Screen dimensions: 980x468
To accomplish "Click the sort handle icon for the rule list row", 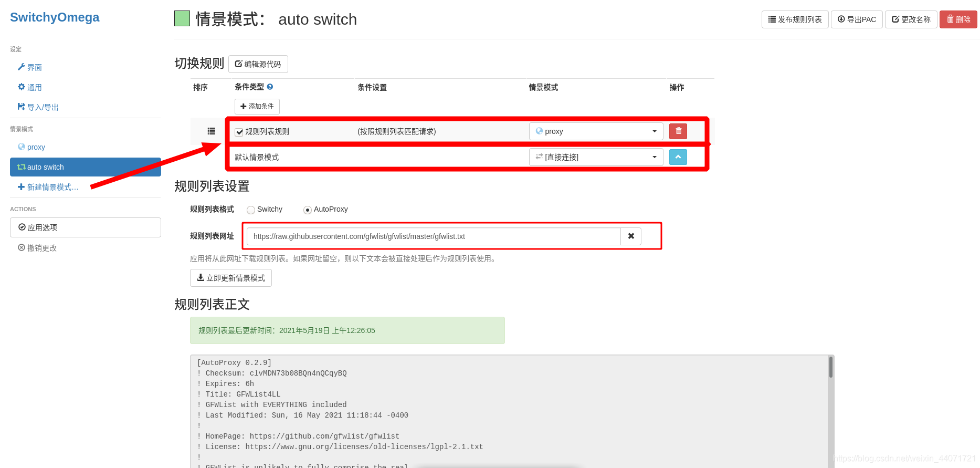I will [x=211, y=131].
